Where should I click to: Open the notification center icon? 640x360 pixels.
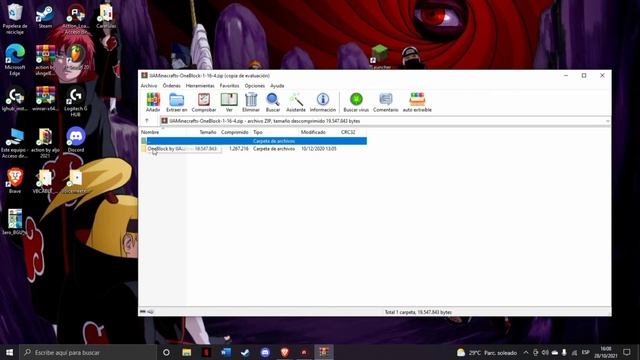[x=627, y=353]
